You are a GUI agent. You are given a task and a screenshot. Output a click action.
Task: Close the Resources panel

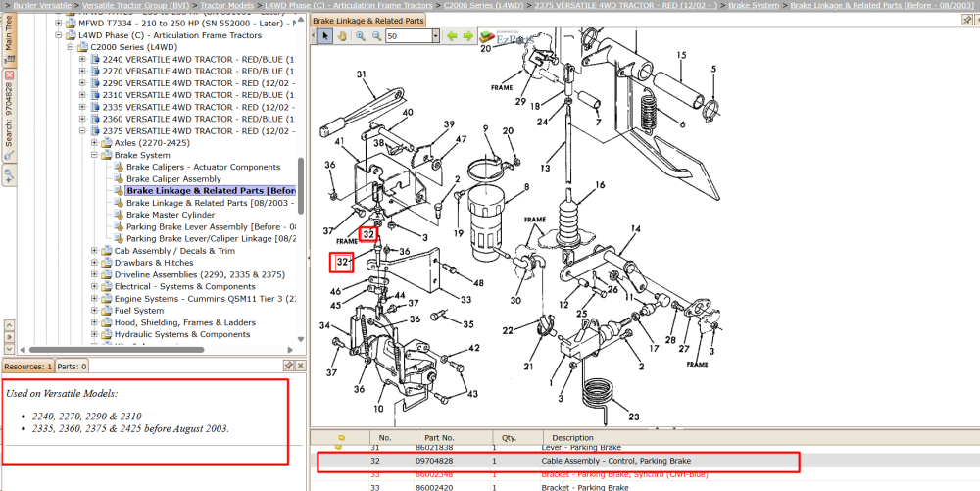coord(300,366)
